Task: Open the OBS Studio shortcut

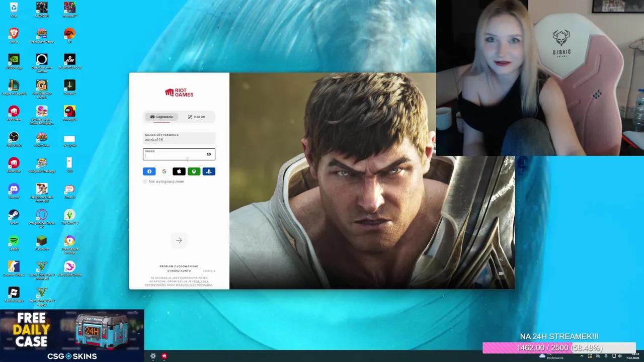Action: tap(14, 139)
